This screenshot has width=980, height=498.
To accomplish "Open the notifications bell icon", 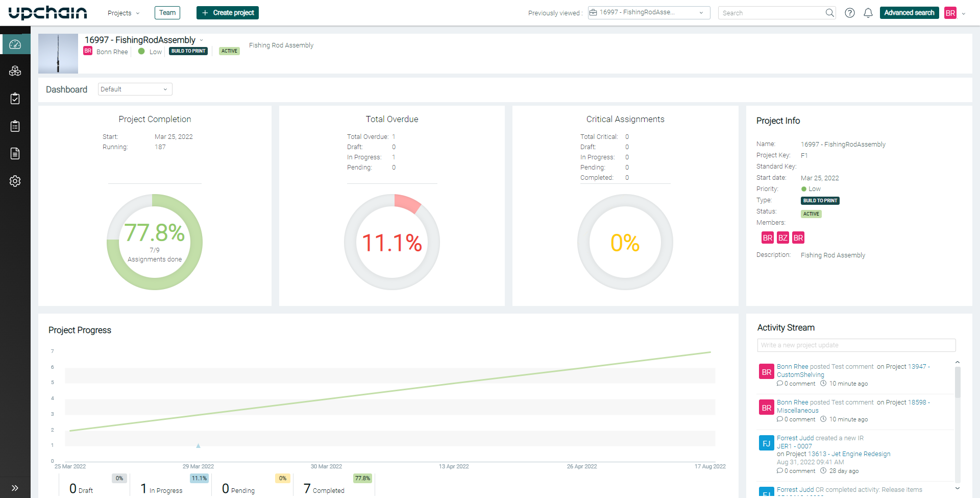I will coord(868,13).
